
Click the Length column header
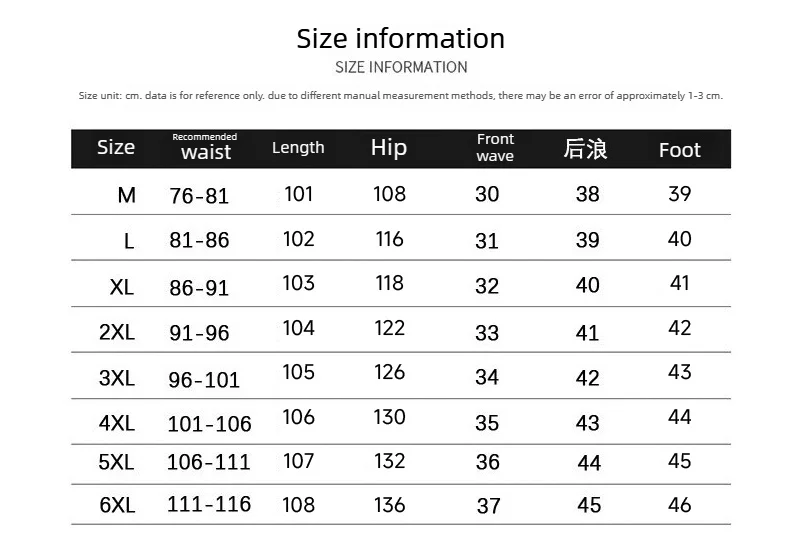[298, 148]
